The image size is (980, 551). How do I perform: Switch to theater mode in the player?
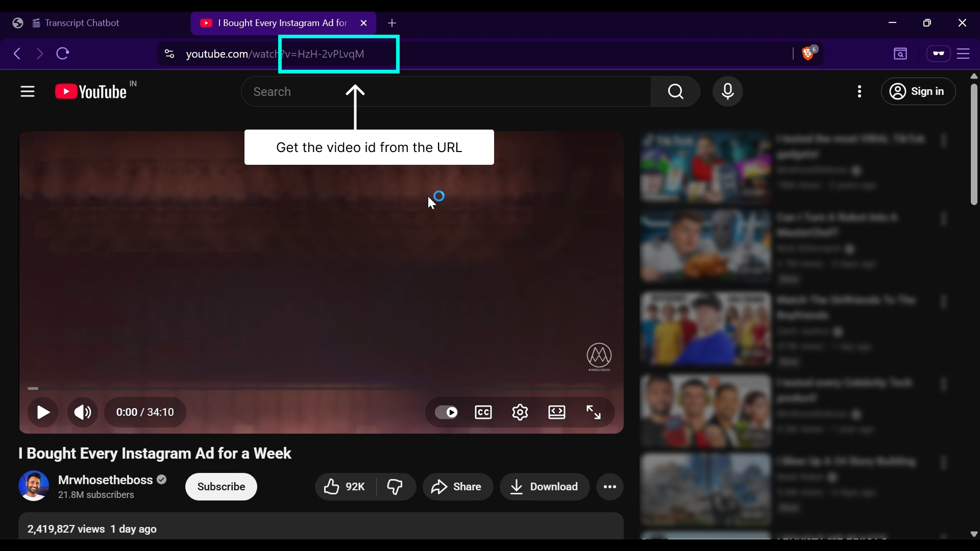(x=557, y=412)
